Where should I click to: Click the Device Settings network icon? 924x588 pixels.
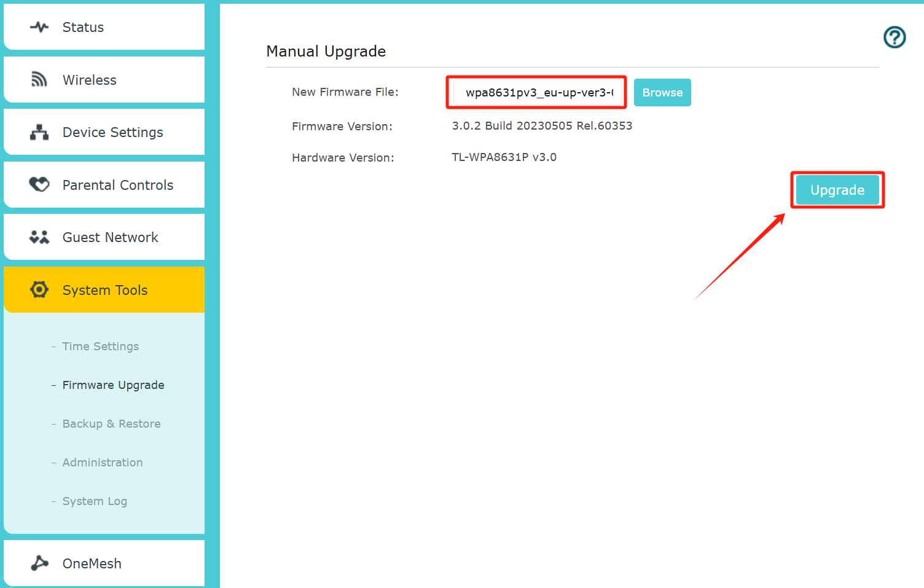[x=39, y=132]
